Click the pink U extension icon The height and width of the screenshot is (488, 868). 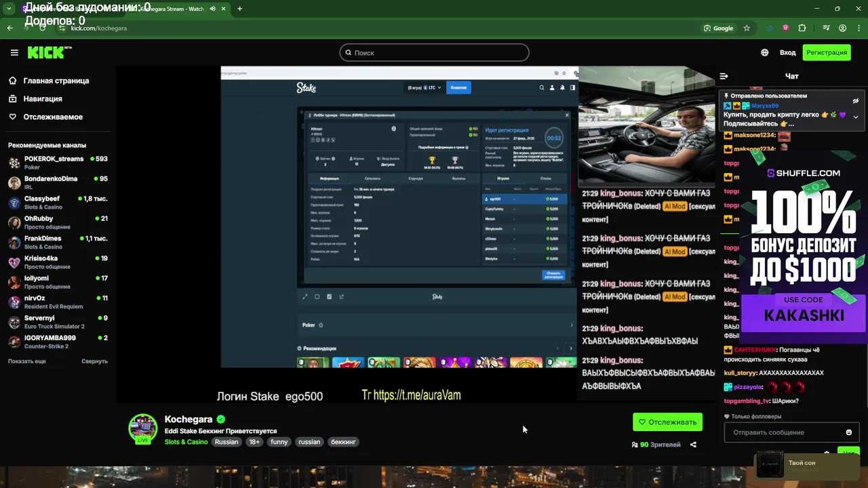coord(785,28)
